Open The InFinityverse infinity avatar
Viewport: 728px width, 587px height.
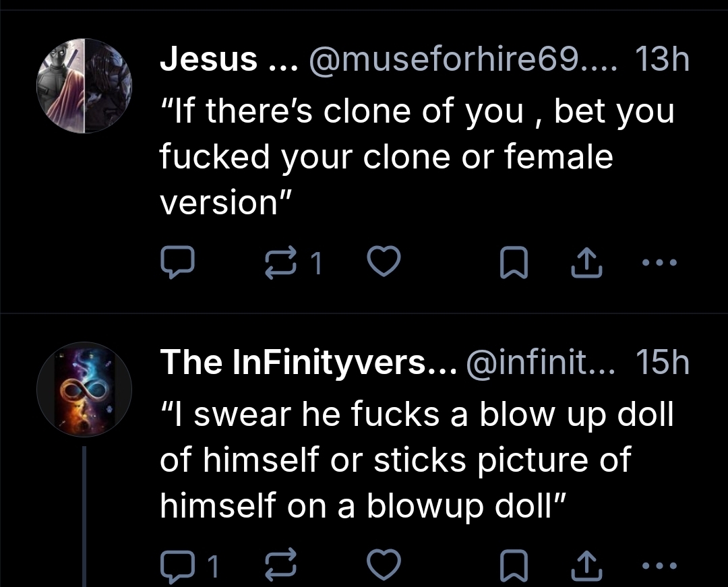[84, 390]
